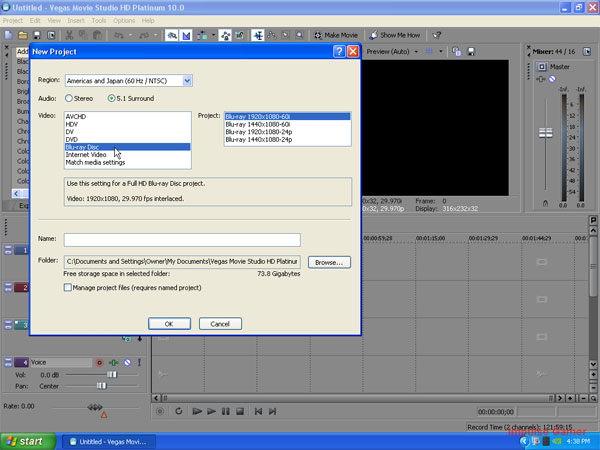The height and width of the screenshot is (450, 600).
Task: Solo the Voice track
Action: coord(139,362)
